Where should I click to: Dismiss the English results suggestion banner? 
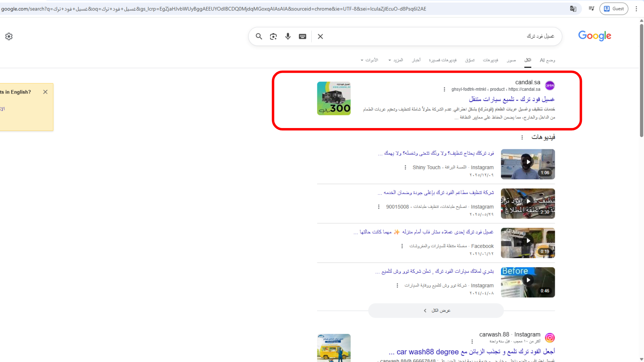point(45,92)
